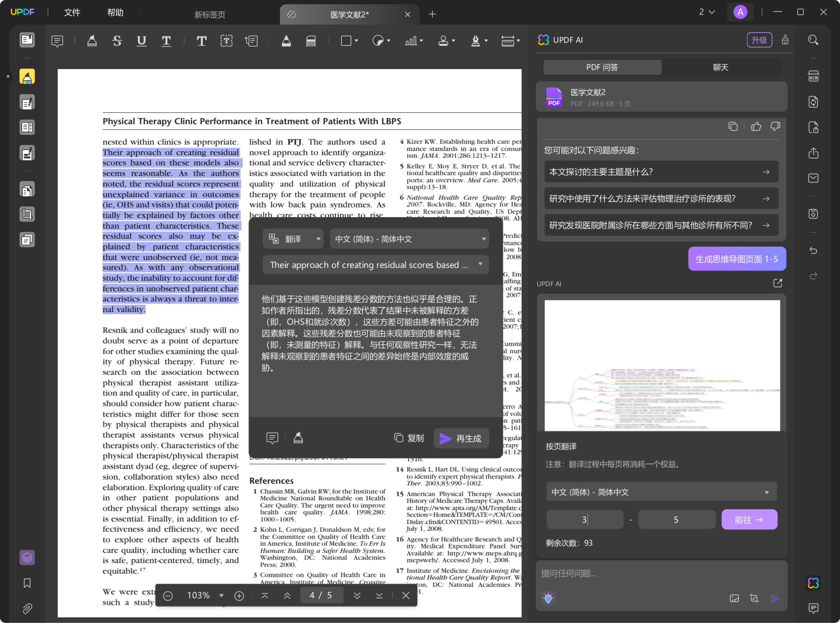Select the Text callout tool

click(x=251, y=40)
